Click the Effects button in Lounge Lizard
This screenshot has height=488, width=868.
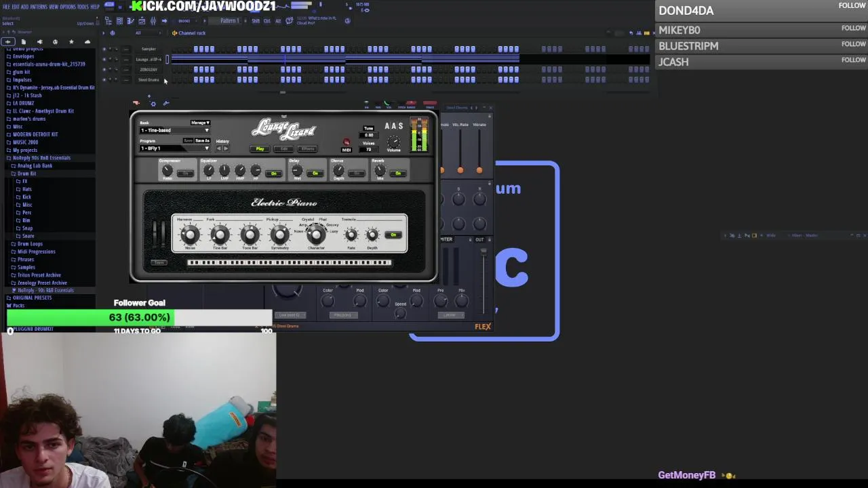pyautogui.click(x=307, y=149)
